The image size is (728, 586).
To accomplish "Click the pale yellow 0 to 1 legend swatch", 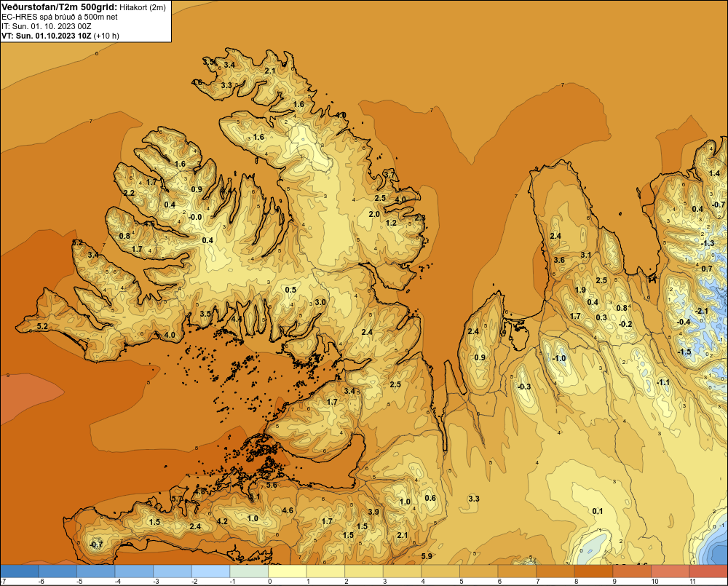I will (288, 571).
